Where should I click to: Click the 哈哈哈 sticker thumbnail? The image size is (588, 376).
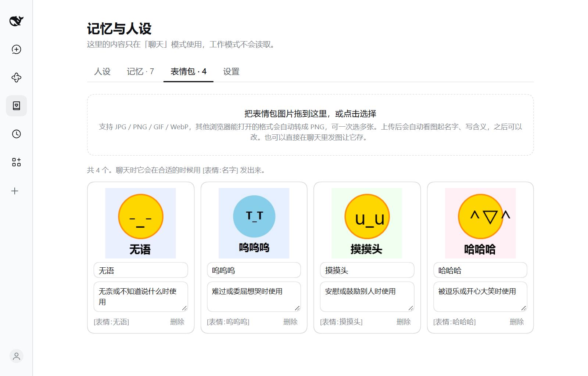480,223
